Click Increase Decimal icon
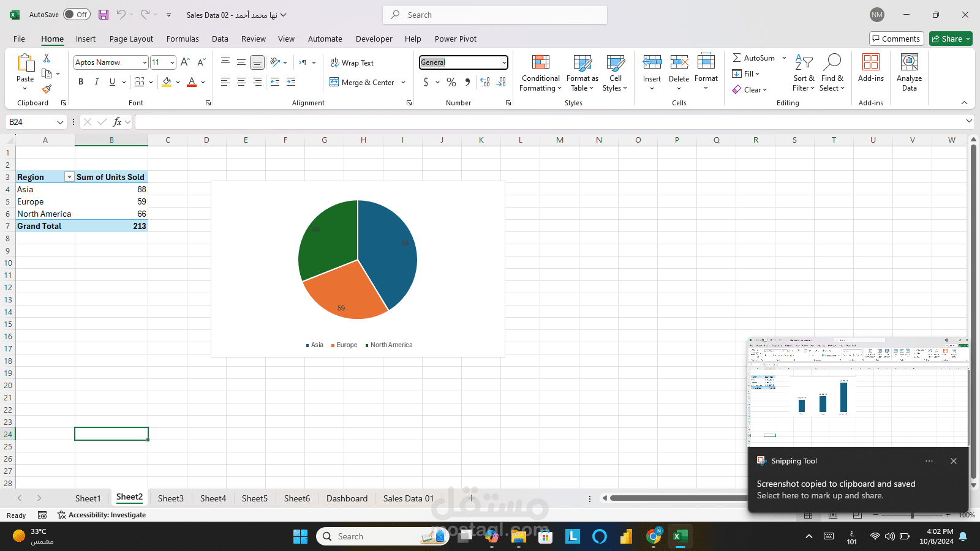 [x=485, y=82]
